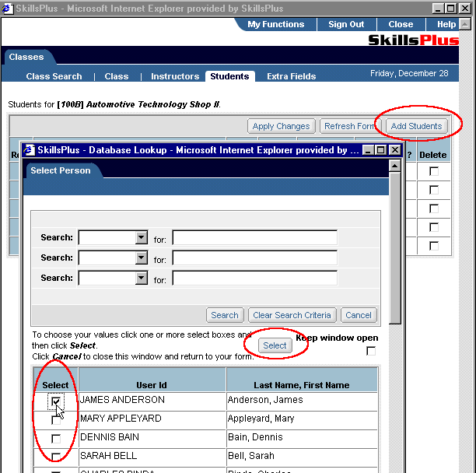476x473 pixels.
Task: Click the Select Person tab header
Action: tap(61, 170)
